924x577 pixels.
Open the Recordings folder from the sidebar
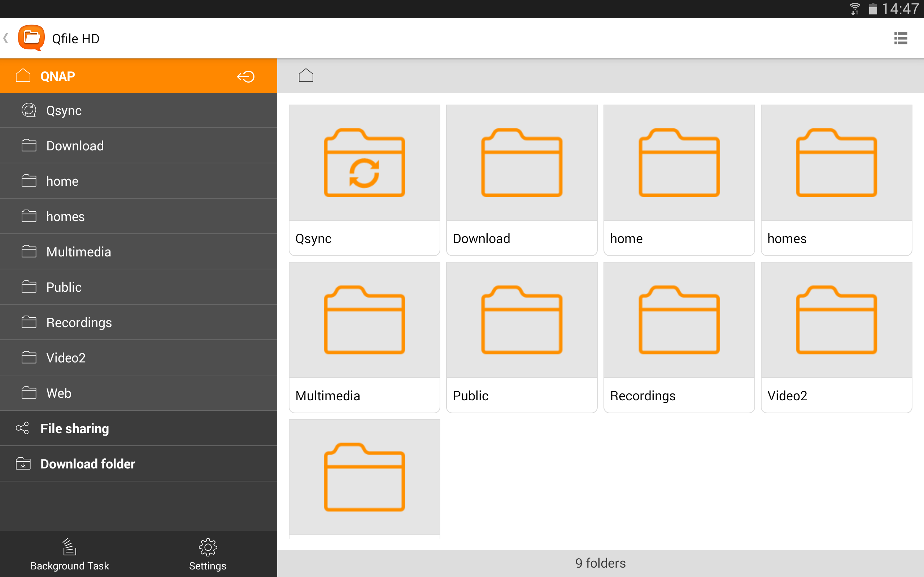(x=78, y=322)
